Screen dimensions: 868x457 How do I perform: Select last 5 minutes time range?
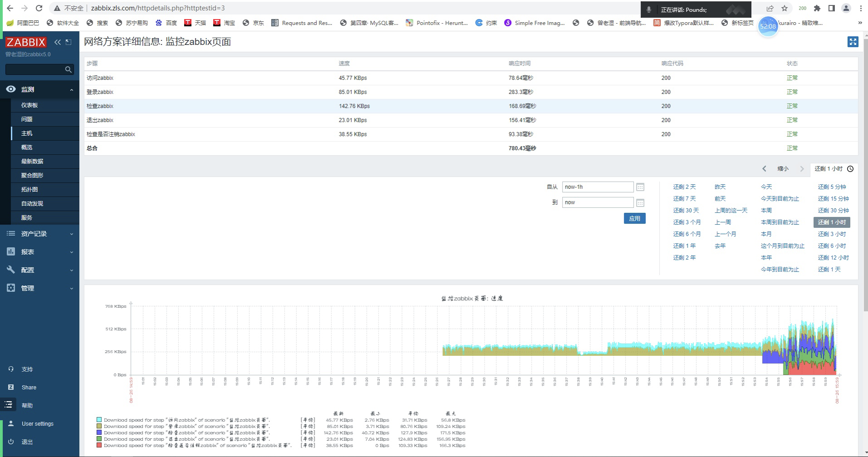coord(832,187)
